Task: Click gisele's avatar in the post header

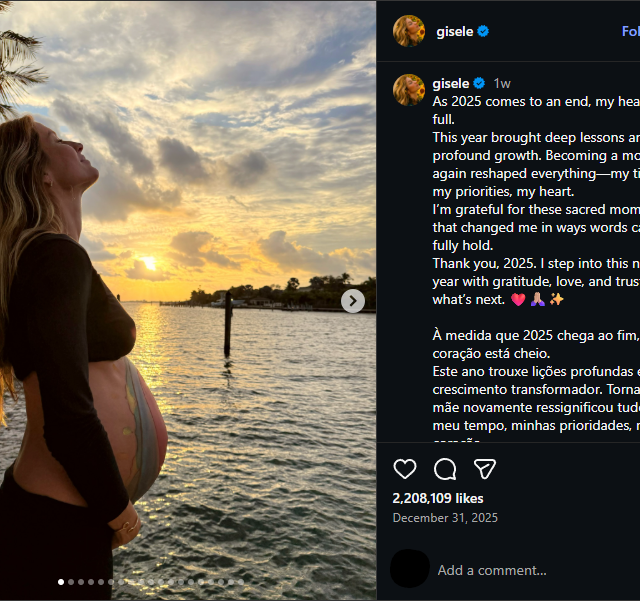Action: click(x=409, y=31)
